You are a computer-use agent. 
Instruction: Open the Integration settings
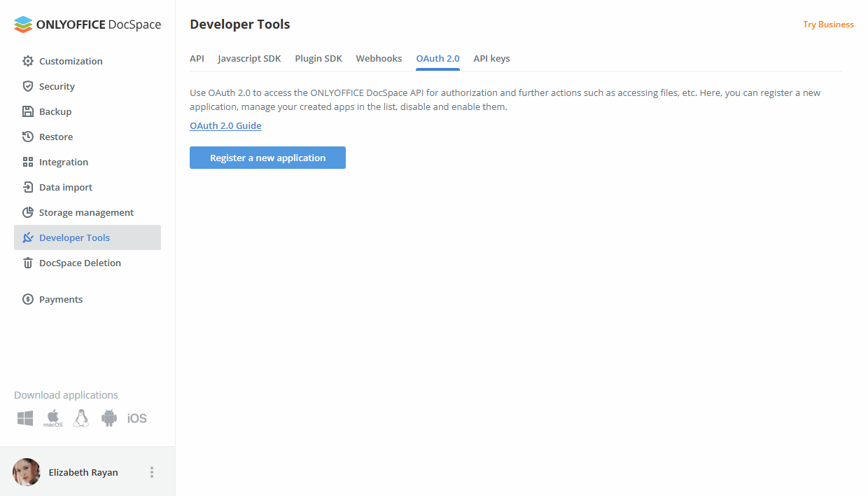[63, 162]
